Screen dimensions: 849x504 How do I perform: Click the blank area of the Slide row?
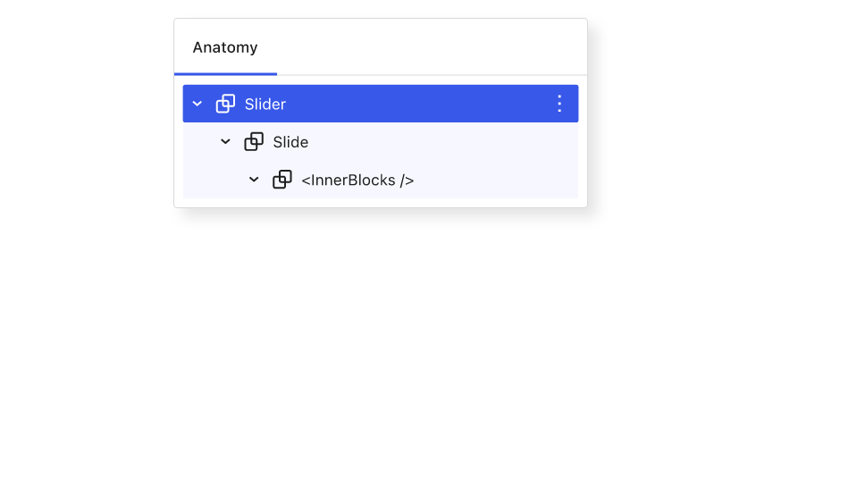tap(441, 141)
